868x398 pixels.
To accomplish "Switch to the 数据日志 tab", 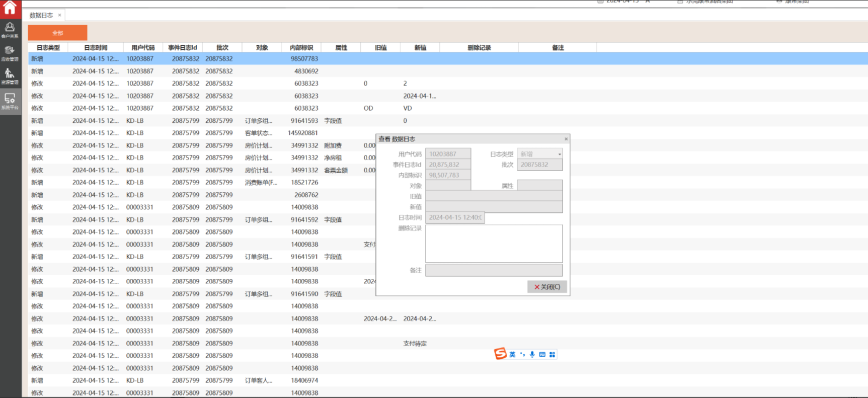I will click(x=41, y=15).
